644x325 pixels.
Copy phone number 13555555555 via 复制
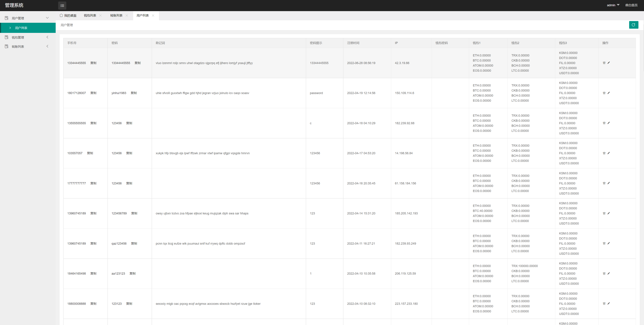93,123
